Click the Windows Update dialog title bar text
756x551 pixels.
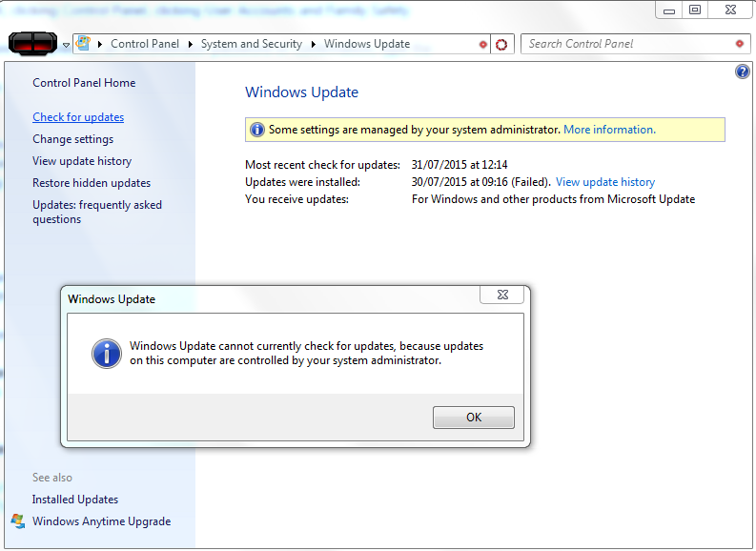point(112,299)
